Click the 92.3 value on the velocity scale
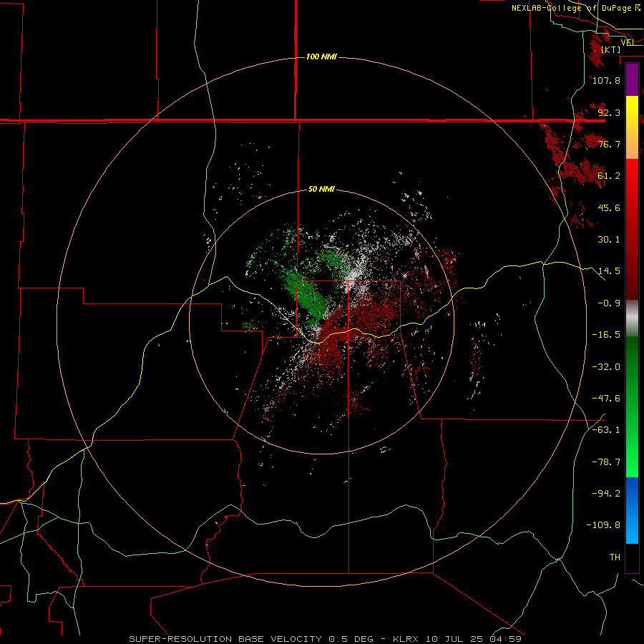This screenshot has height=644, width=644. (x=609, y=112)
